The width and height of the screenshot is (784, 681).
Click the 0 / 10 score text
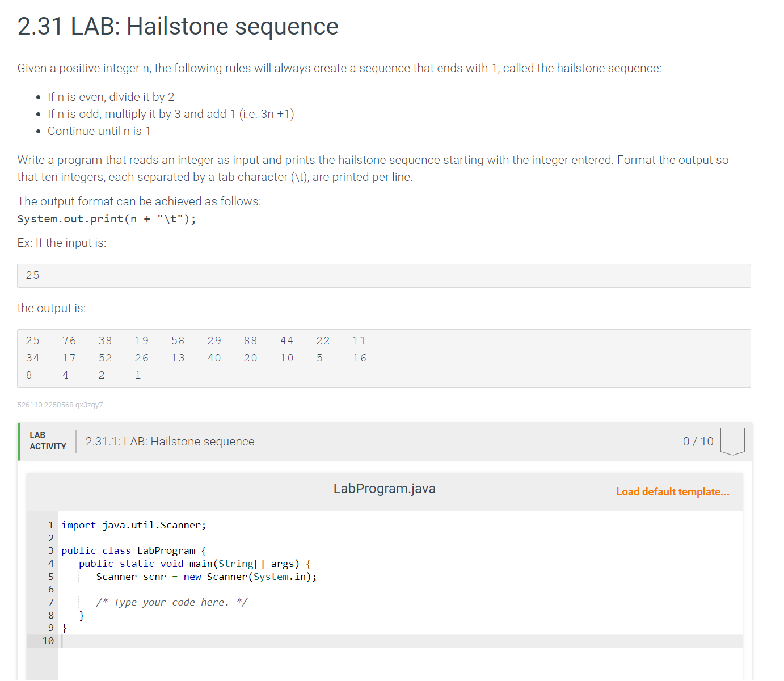pyautogui.click(x=697, y=441)
